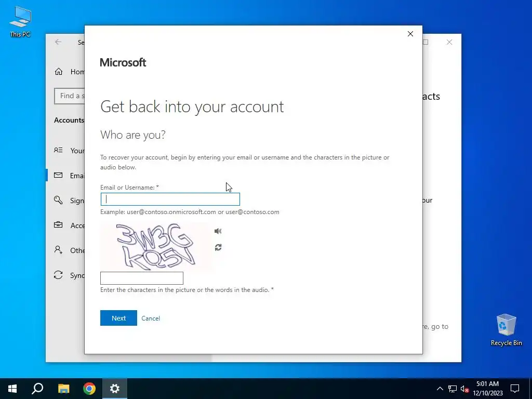Click the Accounts heading in Settings
This screenshot has width=532, height=399.
click(x=69, y=120)
